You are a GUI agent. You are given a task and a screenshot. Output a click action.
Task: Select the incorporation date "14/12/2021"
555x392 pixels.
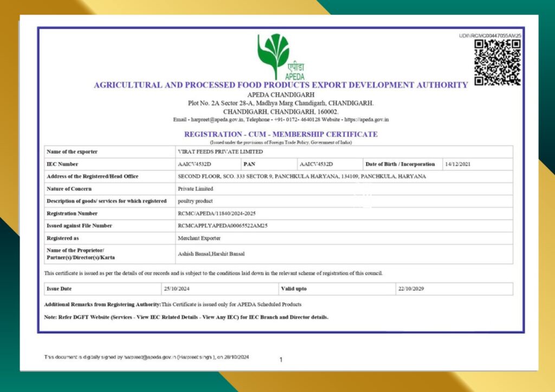[x=457, y=164]
